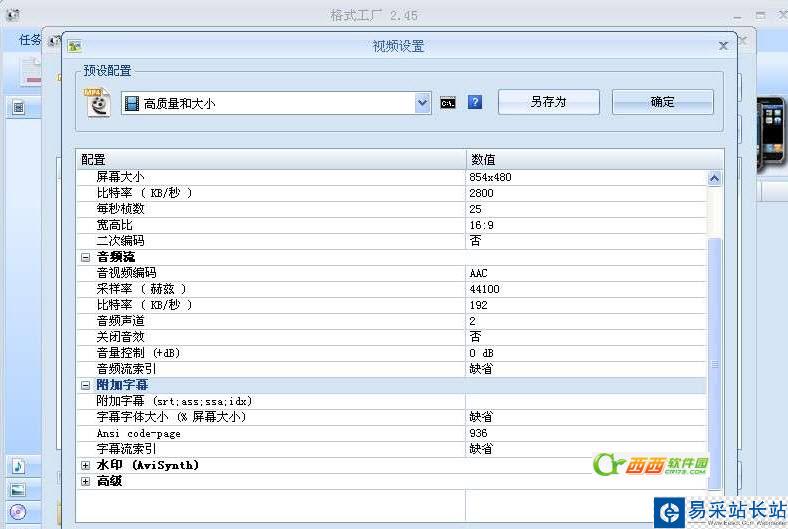The image size is (788, 529).
Task: Select the 音视频编码 row
Action: pyautogui.click(x=391, y=273)
